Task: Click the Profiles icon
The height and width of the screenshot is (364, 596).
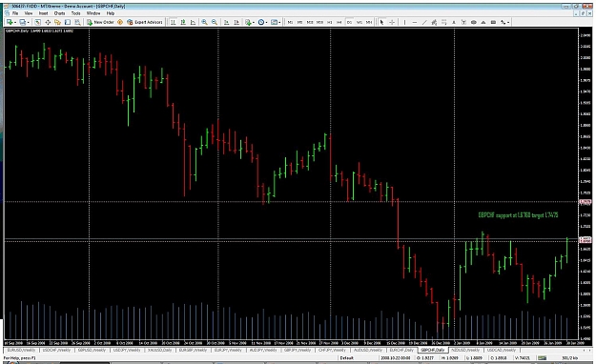Action: (23, 22)
